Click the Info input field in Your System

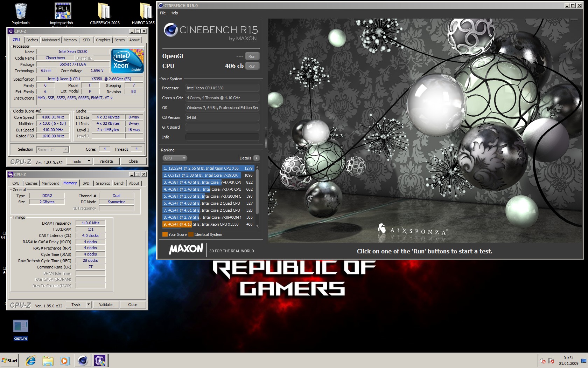click(x=222, y=137)
